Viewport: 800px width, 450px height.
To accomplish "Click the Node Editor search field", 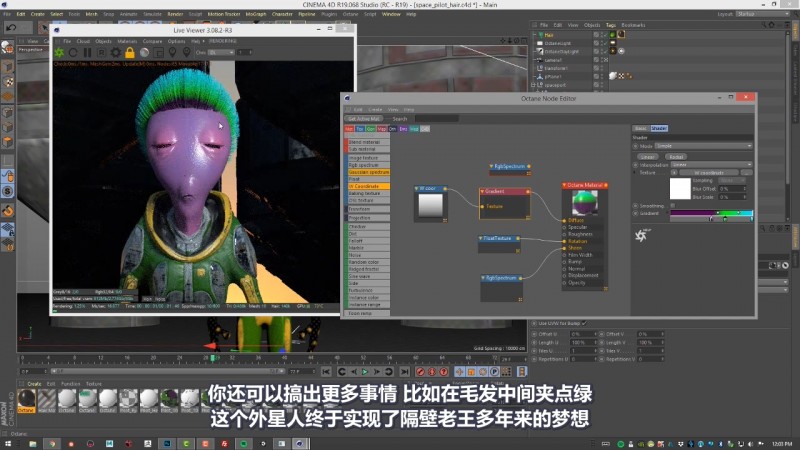I will click(x=436, y=119).
